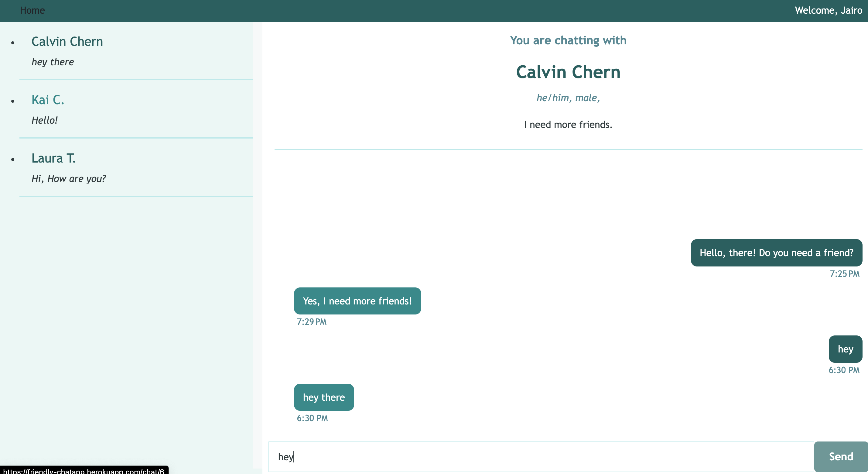Click the 7:25 PM timestamp
The height and width of the screenshot is (474, 868).
(x=844, y=274)
